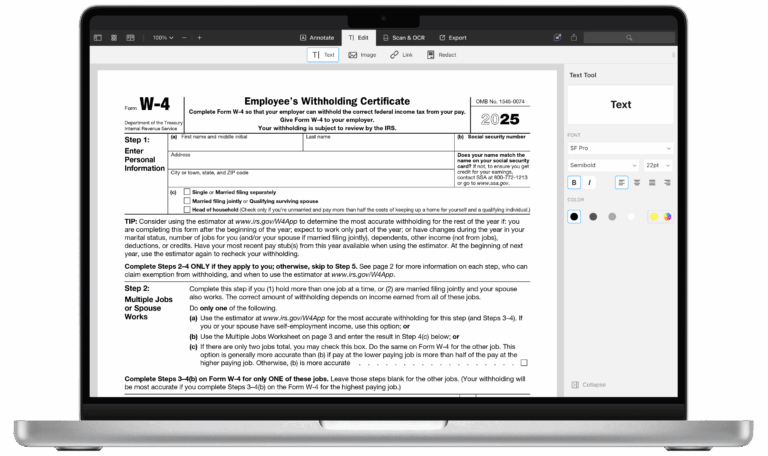Click the Social security number field

[x=493, y=143]
